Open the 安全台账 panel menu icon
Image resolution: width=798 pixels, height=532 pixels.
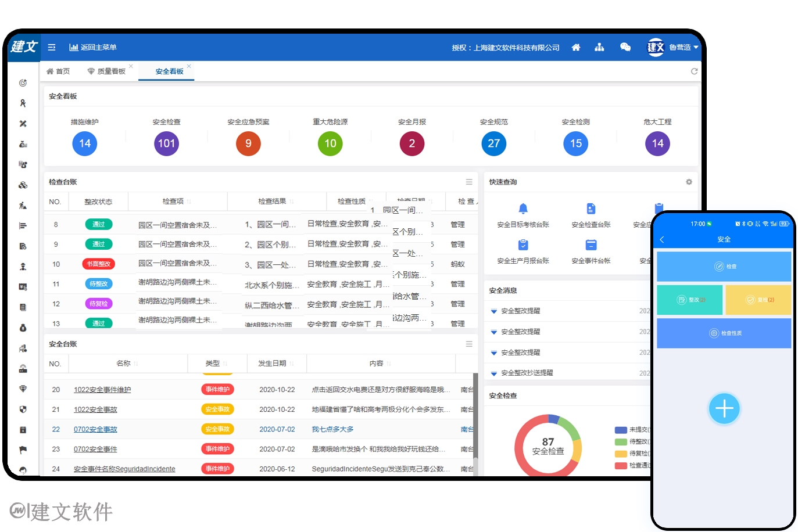(469, 344)
